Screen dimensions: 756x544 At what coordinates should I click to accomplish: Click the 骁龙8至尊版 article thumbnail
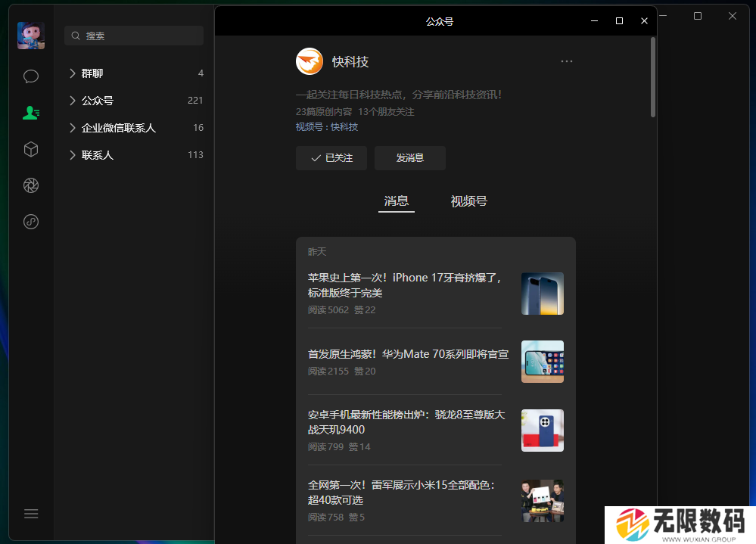[x=543, y=431]
